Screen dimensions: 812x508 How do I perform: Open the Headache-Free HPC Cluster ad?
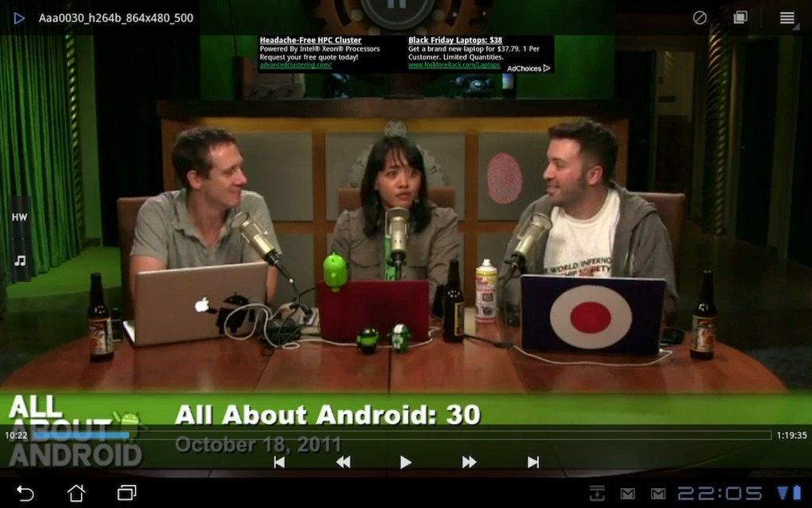pos(310,40)
